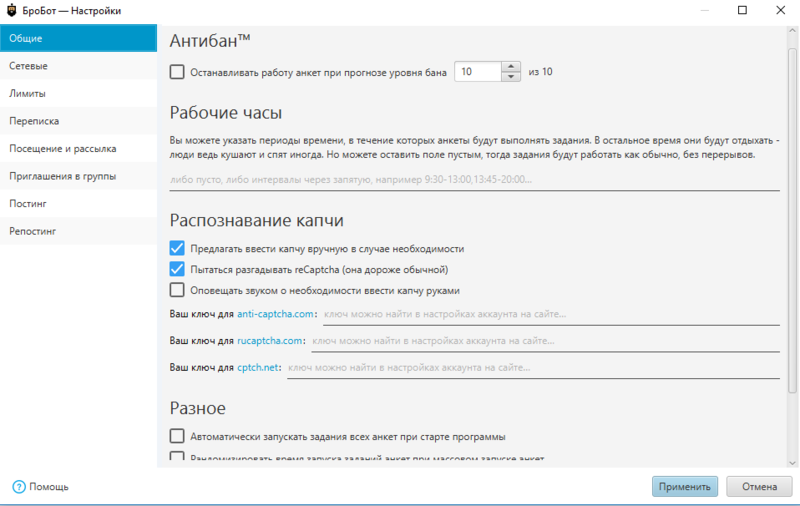The height and width of the screenshot is (506, 800).
Task: Open the Переписка settings section
Action: coord(35,121)
